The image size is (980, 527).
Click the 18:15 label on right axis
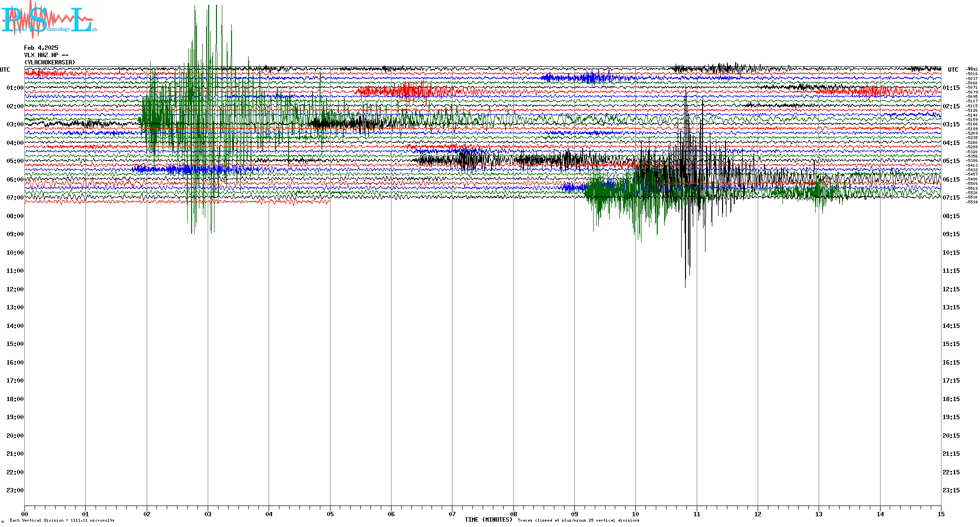951,399
